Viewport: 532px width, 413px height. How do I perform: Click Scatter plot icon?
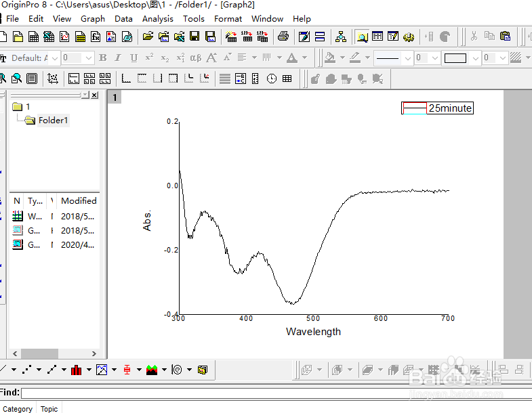pos(26,370)
